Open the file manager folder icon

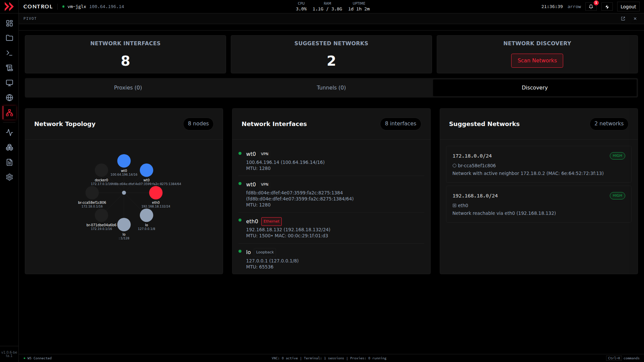pyautogui.click(x=9, y=38)
